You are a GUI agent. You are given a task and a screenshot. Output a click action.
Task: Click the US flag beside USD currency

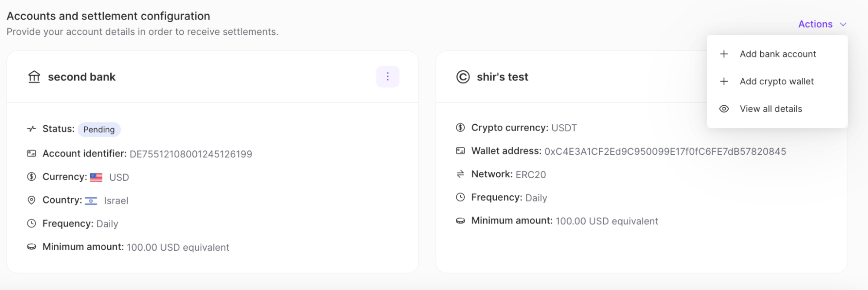coord(96,177)
